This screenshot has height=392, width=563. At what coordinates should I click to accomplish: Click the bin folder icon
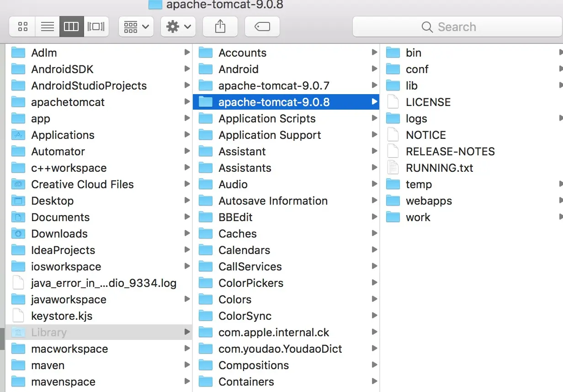tap(393, 53)
